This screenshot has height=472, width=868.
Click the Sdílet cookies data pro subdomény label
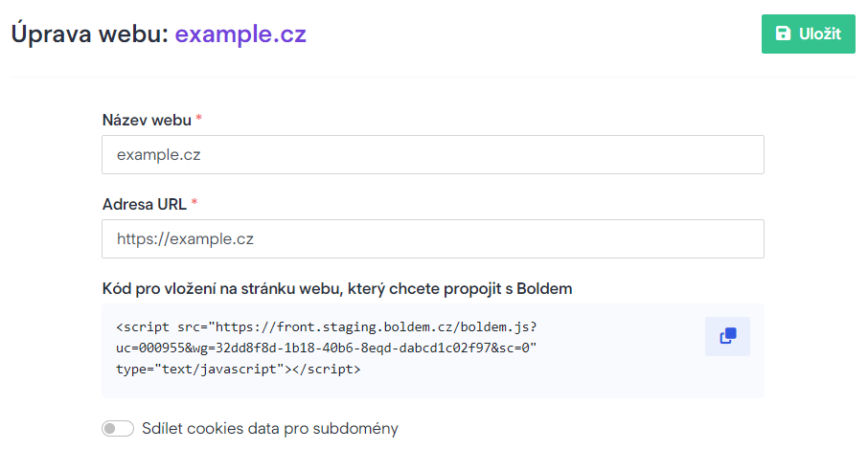tap(270, 428)
